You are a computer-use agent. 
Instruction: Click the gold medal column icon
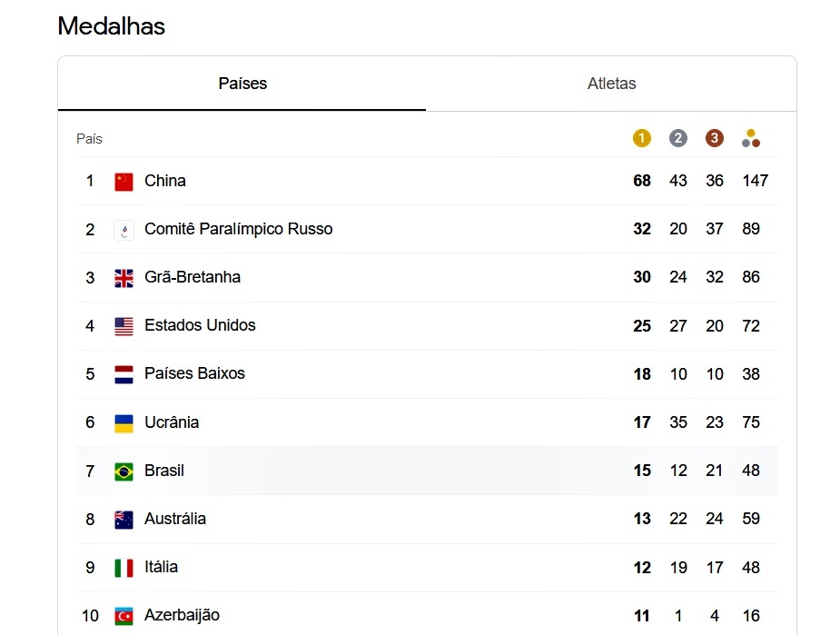click(642, 138)
